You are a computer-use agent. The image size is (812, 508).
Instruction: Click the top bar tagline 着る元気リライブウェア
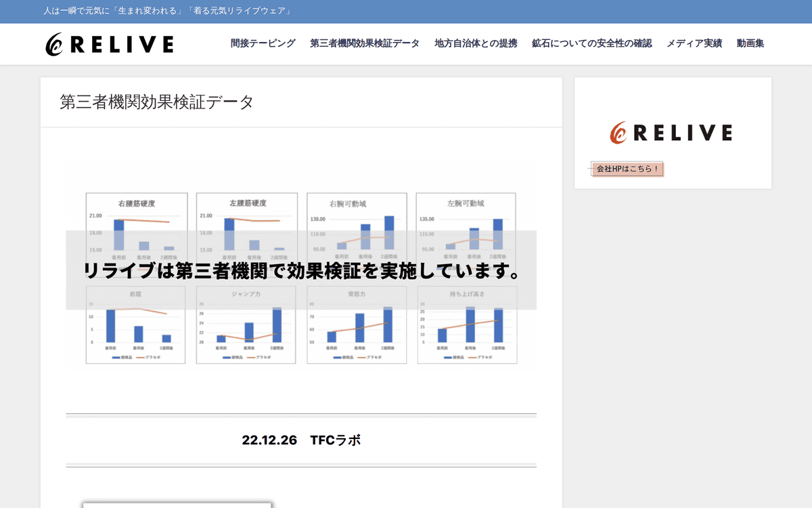[x=240, y=12]
